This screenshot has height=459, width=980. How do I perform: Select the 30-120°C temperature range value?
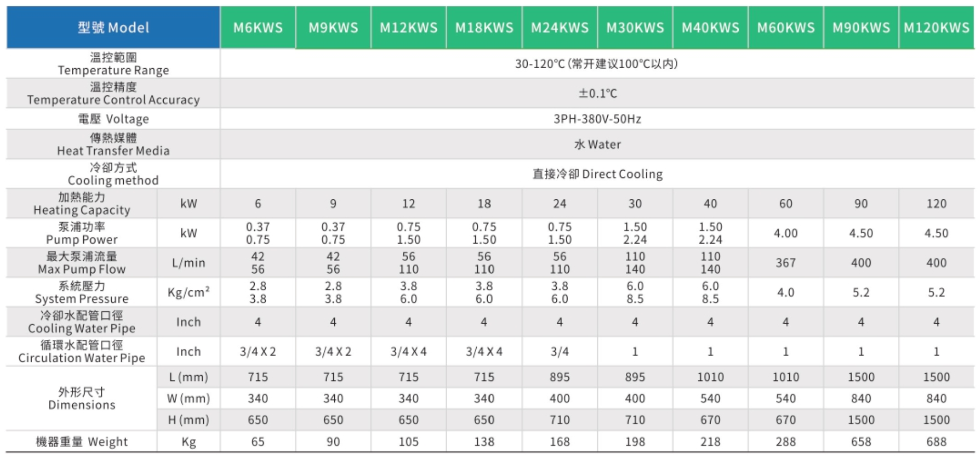click(596, 64)
